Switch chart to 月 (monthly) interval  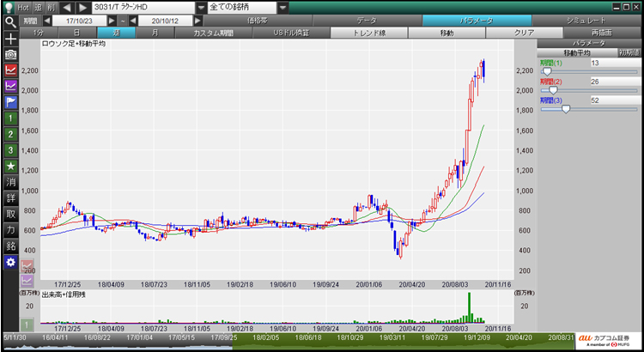tap(155, 33)
